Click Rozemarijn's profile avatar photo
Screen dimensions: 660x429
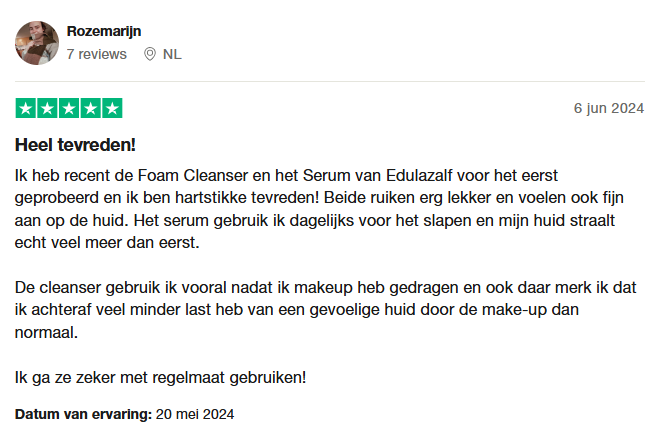click(x=36, y=42)
